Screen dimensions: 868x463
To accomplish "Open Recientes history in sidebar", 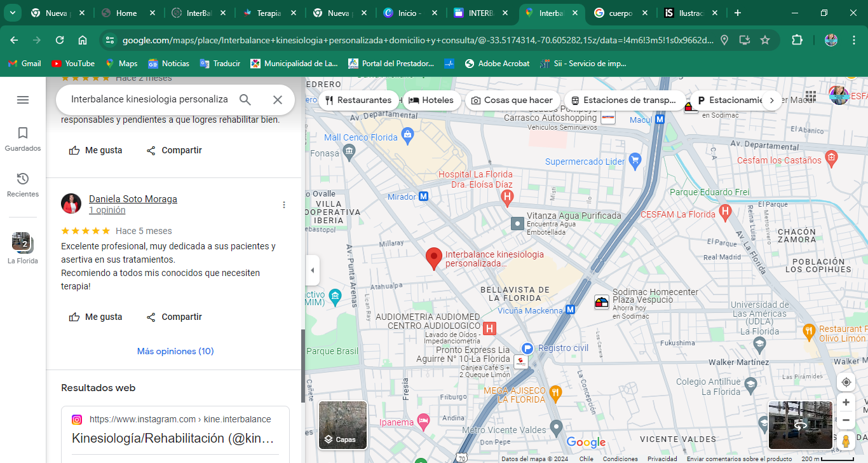I will [23, 185].
